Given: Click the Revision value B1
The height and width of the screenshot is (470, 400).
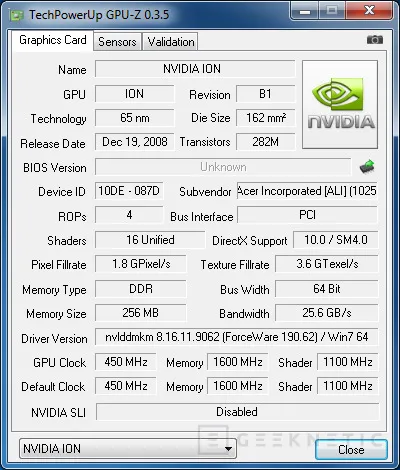Looking at the screenshot, I should click(x=266, y=94).
